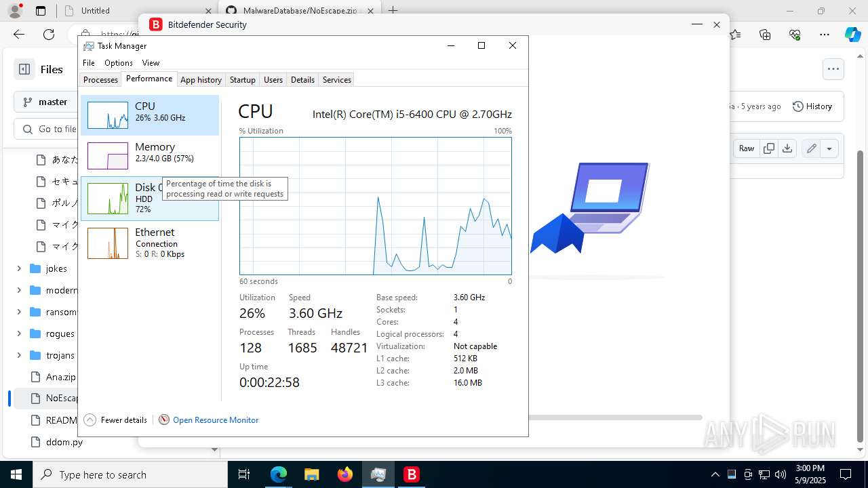Click the taskbar search box
Viewport: 868px width, 488px height.
(130, 474)
